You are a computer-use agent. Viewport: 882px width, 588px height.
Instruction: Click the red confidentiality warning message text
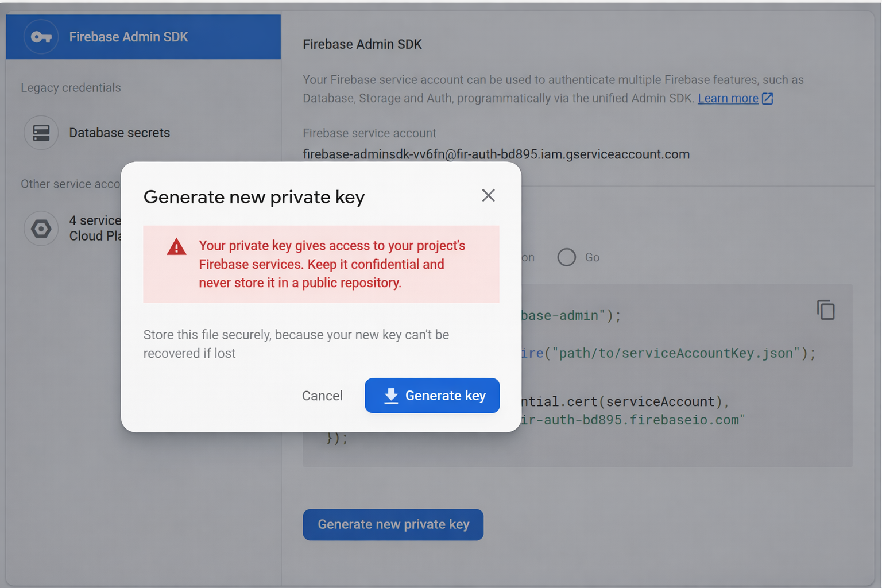pyautogui.click(x=332, y=264)
